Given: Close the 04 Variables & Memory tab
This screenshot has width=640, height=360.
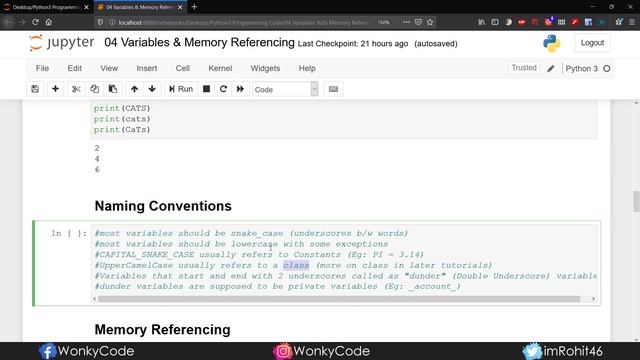Looking at the screenshot, I should click(180, 7).
